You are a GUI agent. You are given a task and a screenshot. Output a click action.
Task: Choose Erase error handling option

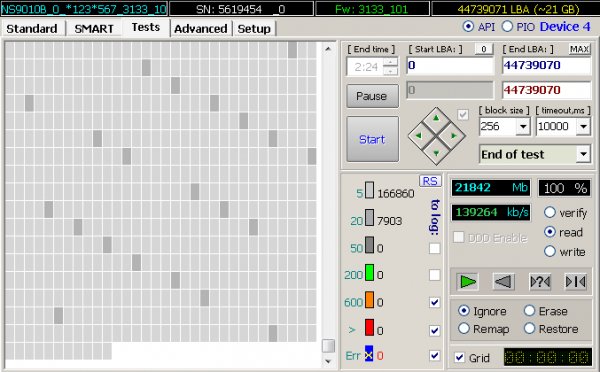[x=529, y=311]
